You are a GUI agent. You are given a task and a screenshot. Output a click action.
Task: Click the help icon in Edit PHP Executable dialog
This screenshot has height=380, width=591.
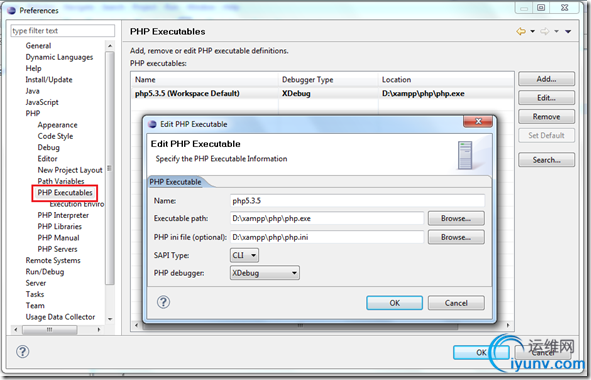[163, 302]
